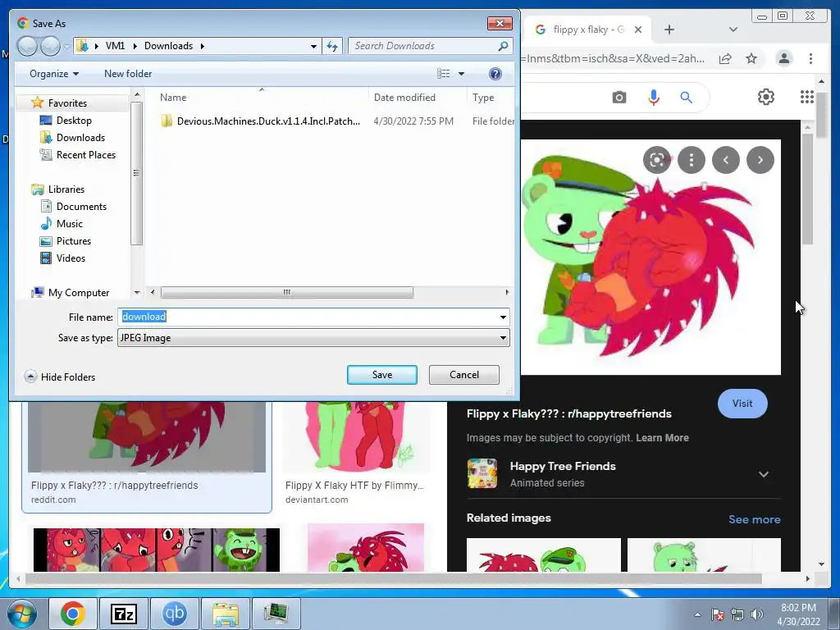Open the three-dot menu on image preview

coord(691,160)
